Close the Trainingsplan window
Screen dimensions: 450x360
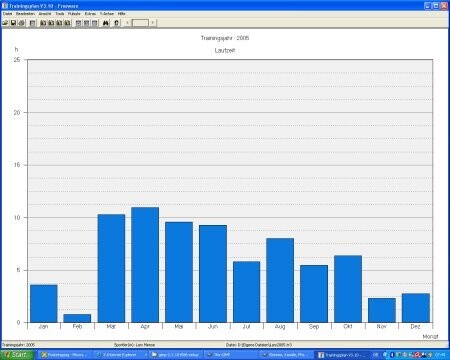pos(444,6)
